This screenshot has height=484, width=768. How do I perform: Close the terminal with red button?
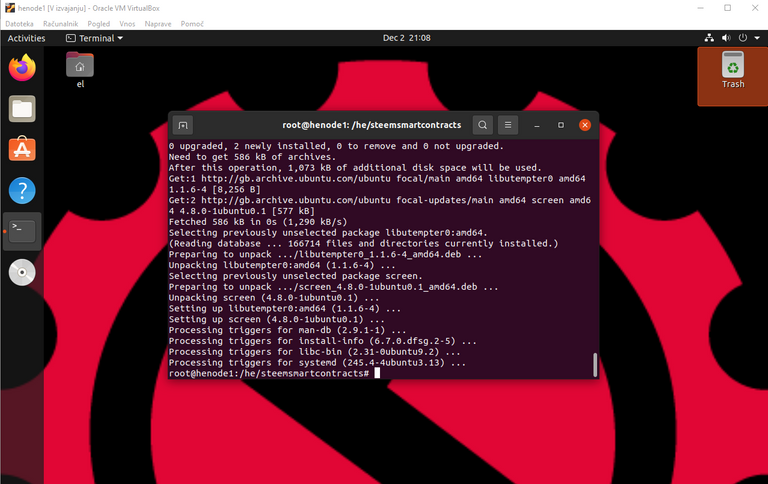point(585,125)
